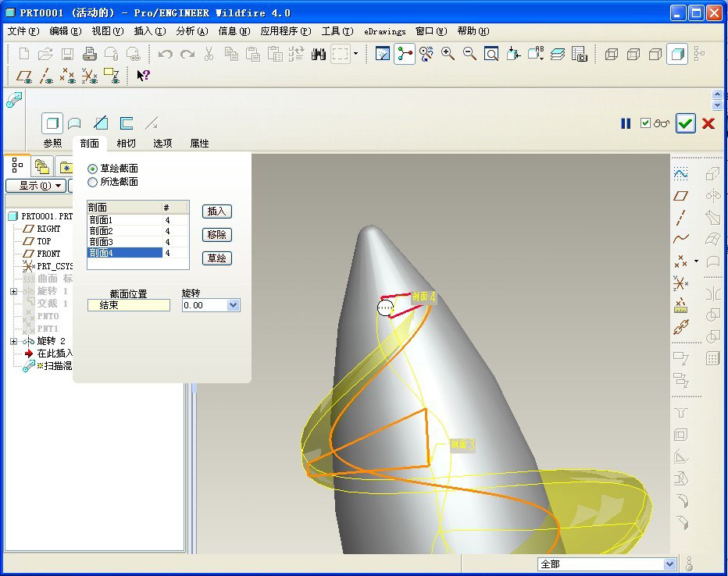Click the Zoom Out magnifier

click(x=469, y=54)
